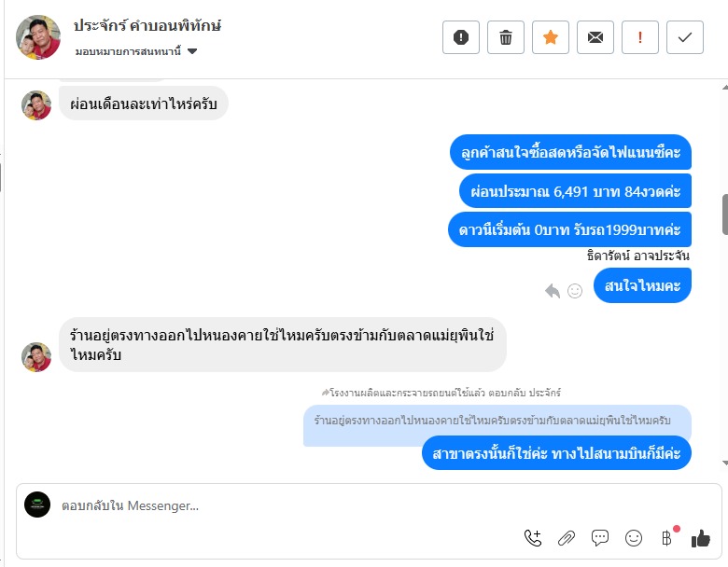Toggle the orange star follow-up button
The height and width of the screenshot is (567, 728).
click(x=550, y=37)
